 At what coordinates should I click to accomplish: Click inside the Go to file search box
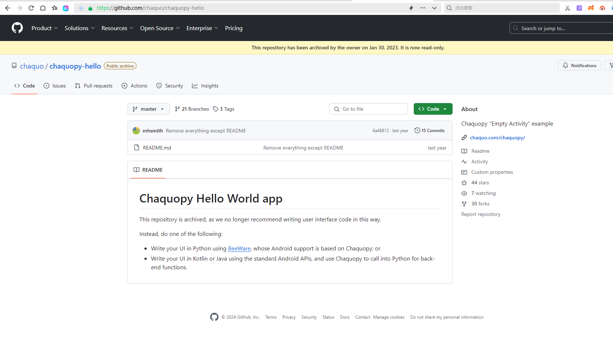[368, 109]
